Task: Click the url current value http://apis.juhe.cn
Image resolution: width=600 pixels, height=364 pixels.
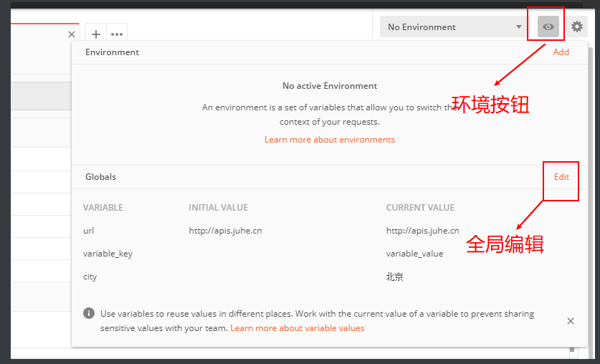Action: click(x=422, y=231)
